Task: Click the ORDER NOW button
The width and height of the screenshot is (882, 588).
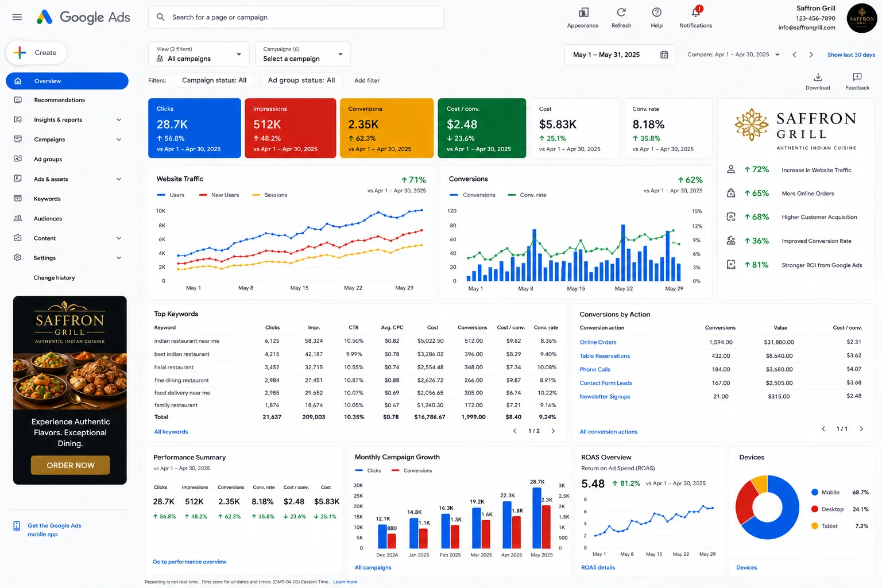Action: pos(70,465)
